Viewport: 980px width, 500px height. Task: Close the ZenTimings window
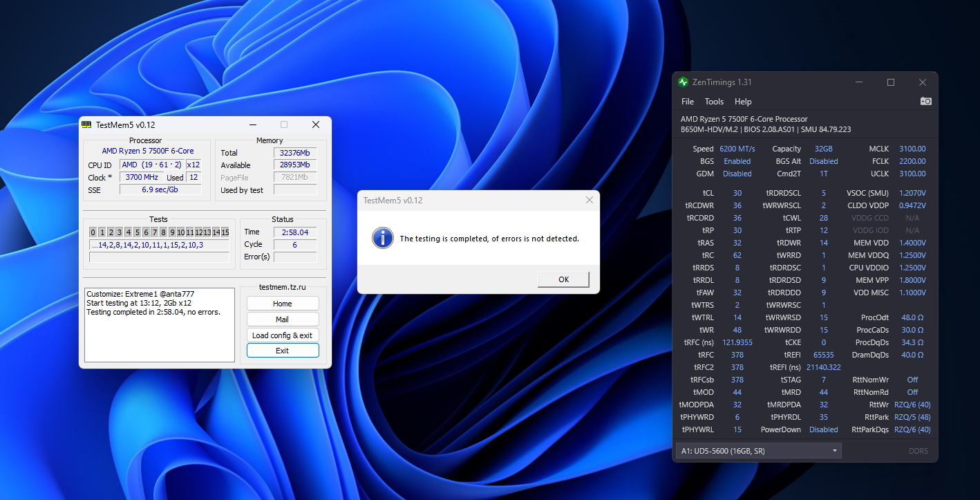click(x=923, y=82)
